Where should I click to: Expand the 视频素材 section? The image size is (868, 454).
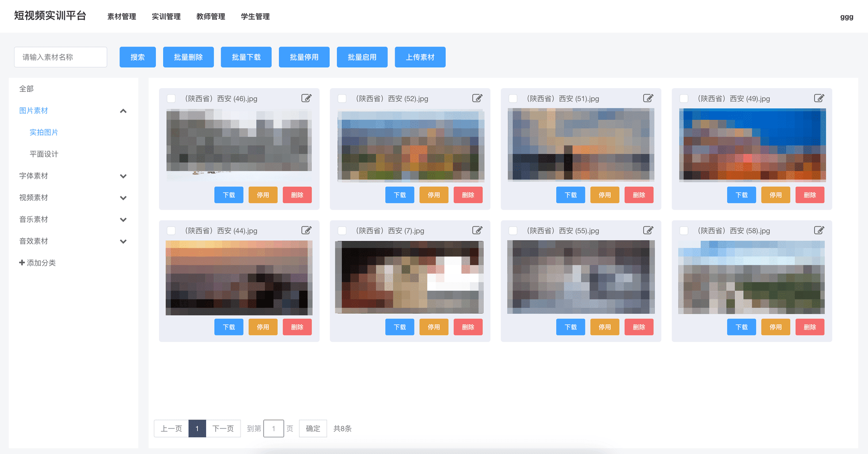123,198
